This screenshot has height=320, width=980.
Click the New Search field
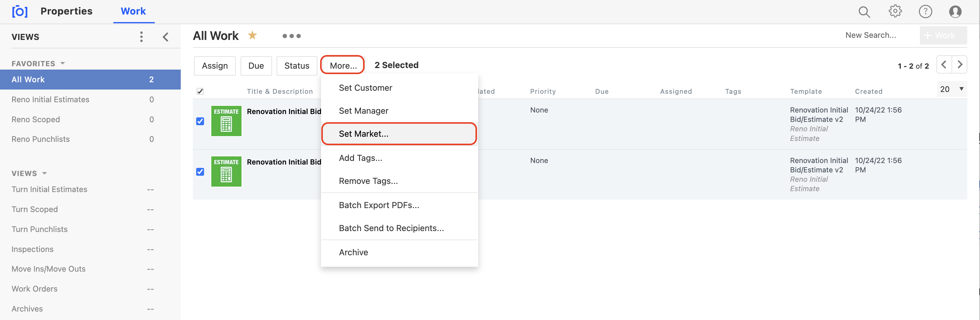(x=871, y=35)
